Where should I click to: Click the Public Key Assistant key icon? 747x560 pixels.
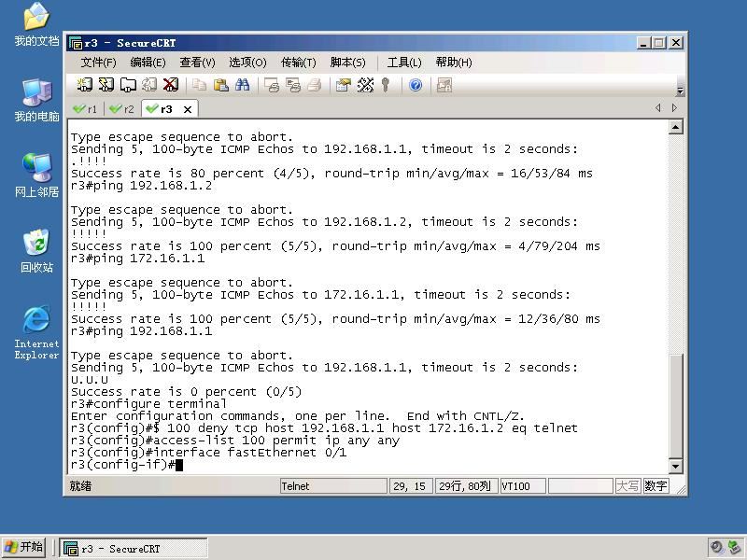coord(386,85)
